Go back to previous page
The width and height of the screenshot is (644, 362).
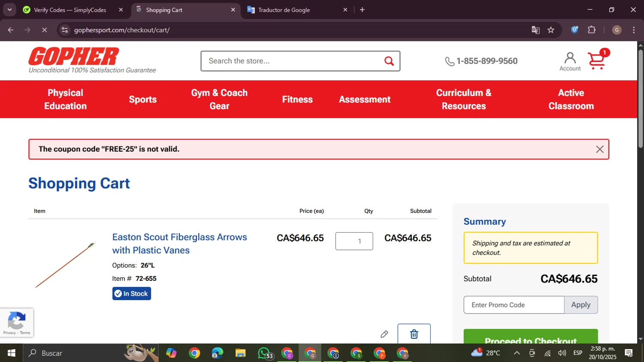point(11,30)
